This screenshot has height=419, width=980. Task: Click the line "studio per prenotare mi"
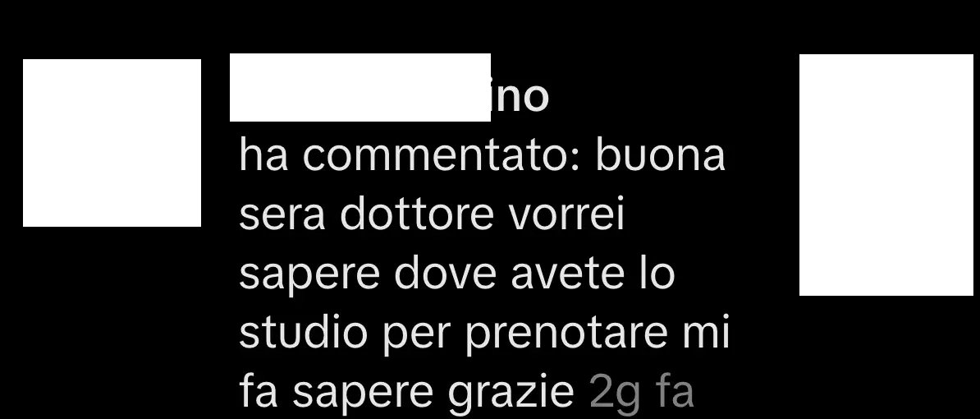(484, 334)
